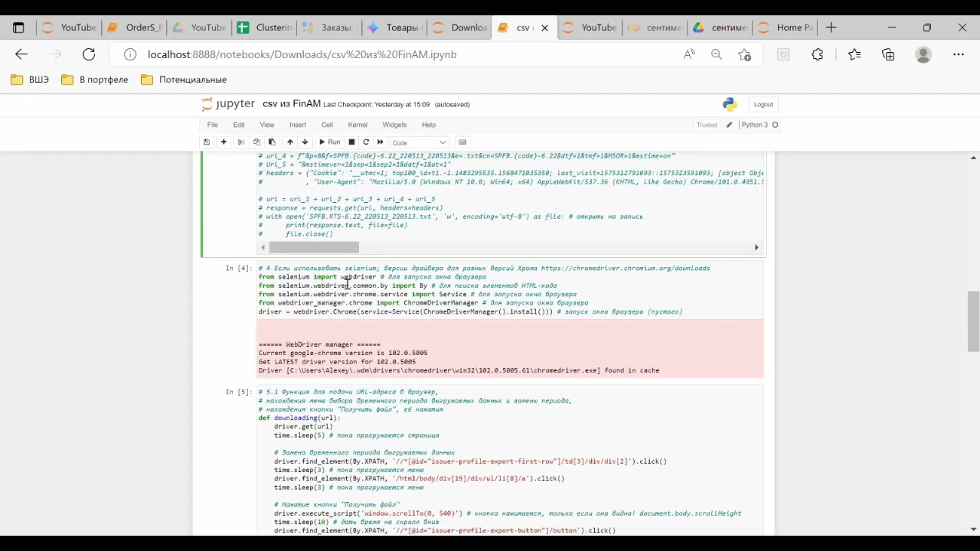This screenshot has height=551, width=980.
Task: Copy selected cells in the Jupyter toolbar
Action: tap(256, 142)
